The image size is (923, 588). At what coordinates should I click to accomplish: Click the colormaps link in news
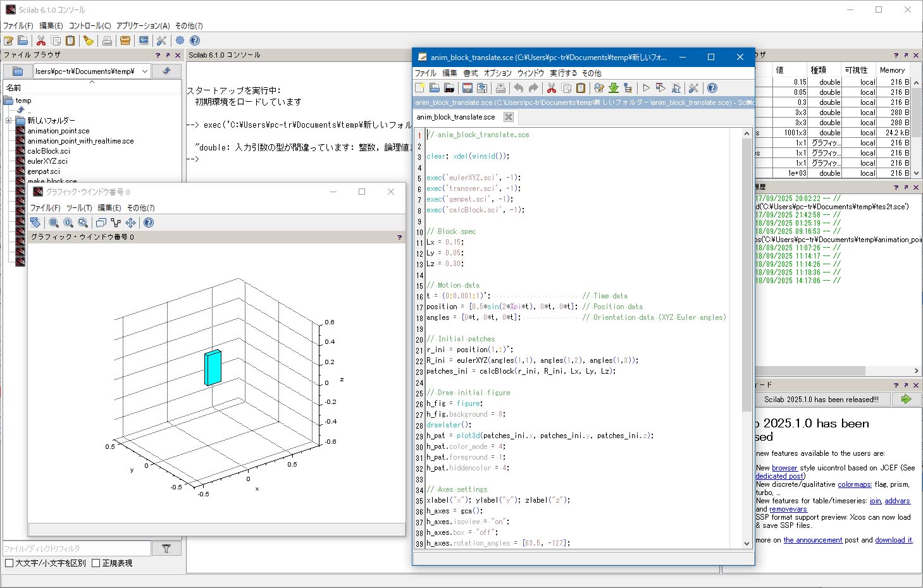pos(854,484)
